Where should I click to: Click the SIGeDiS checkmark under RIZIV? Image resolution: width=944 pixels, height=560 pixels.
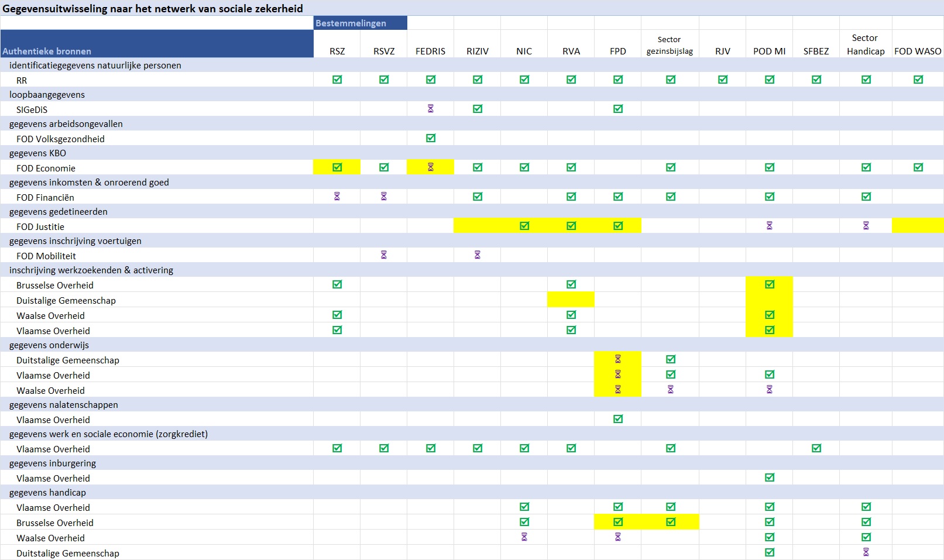coord(478,109)
